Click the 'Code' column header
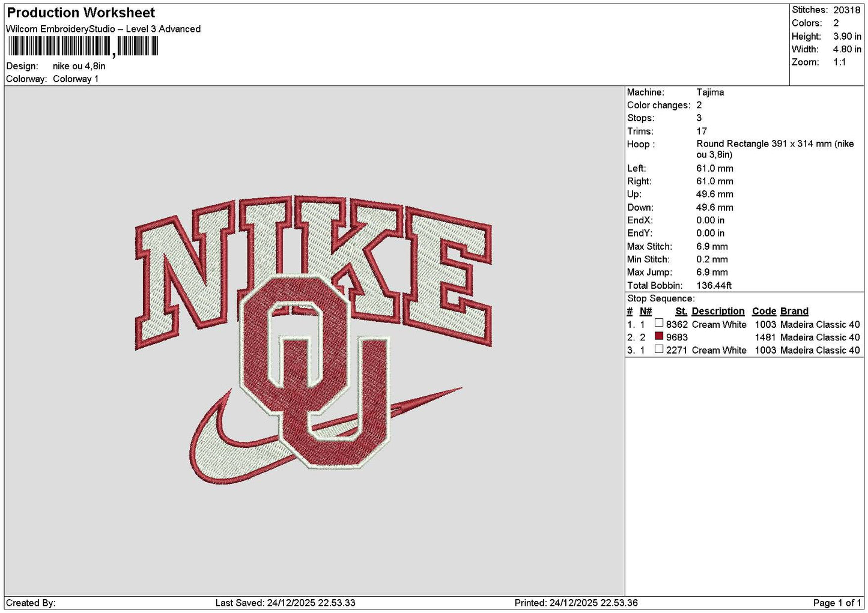Screen dimensions: 868x613 click(x=764, y=311)
